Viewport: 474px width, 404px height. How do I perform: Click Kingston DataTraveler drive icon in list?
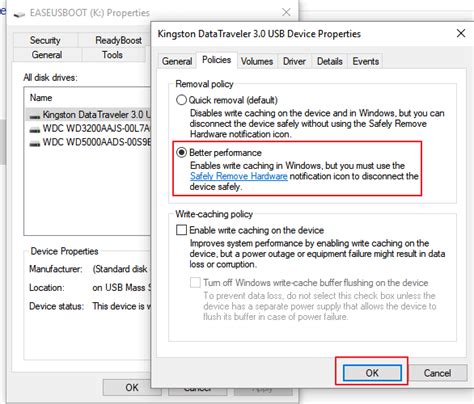click(35, 116)
